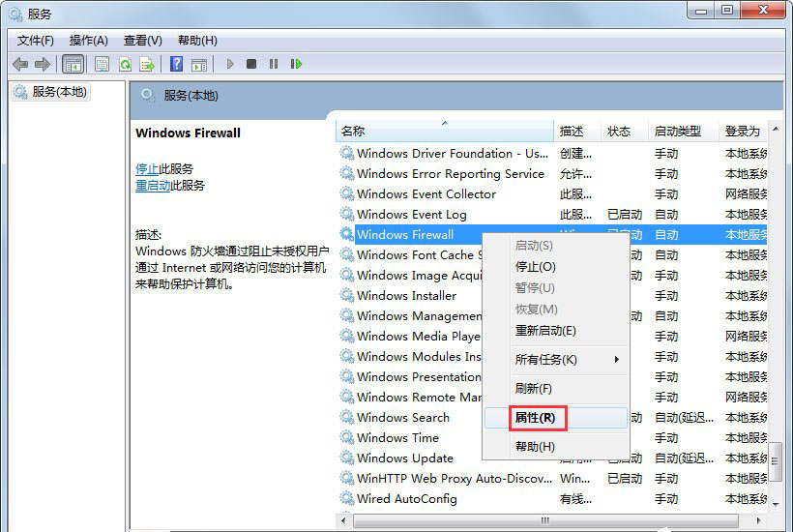The image size is (793, 532).
Task: Click the Stop Service square icon
Action: (251, 64)
